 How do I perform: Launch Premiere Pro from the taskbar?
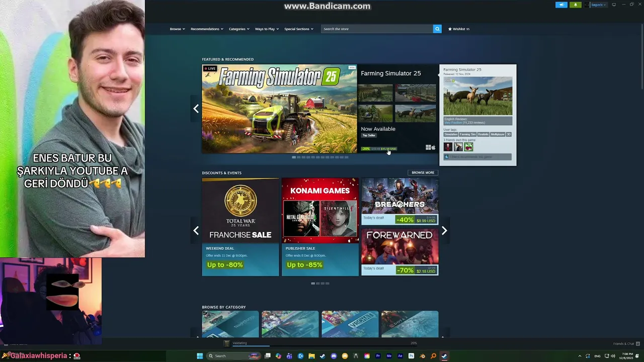coord(378,356)
